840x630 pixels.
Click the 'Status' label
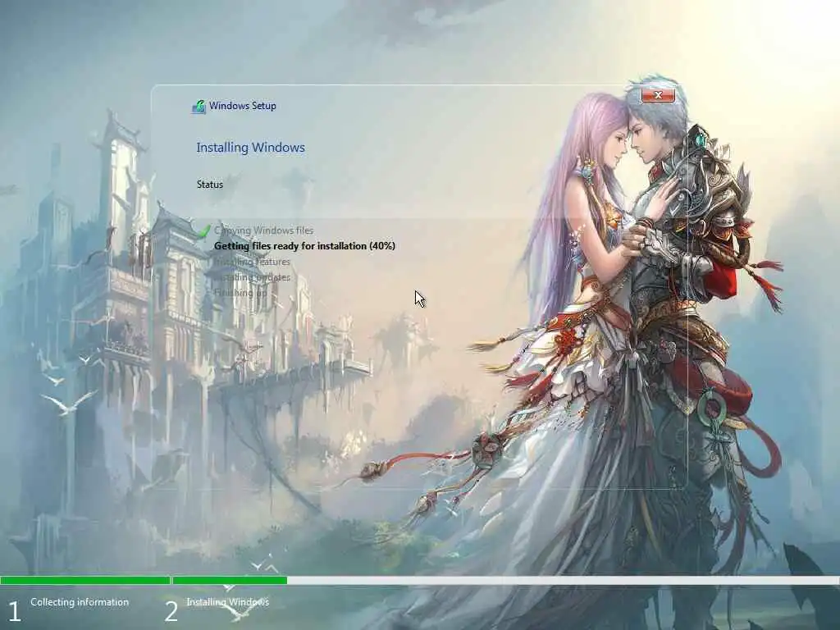209,185
